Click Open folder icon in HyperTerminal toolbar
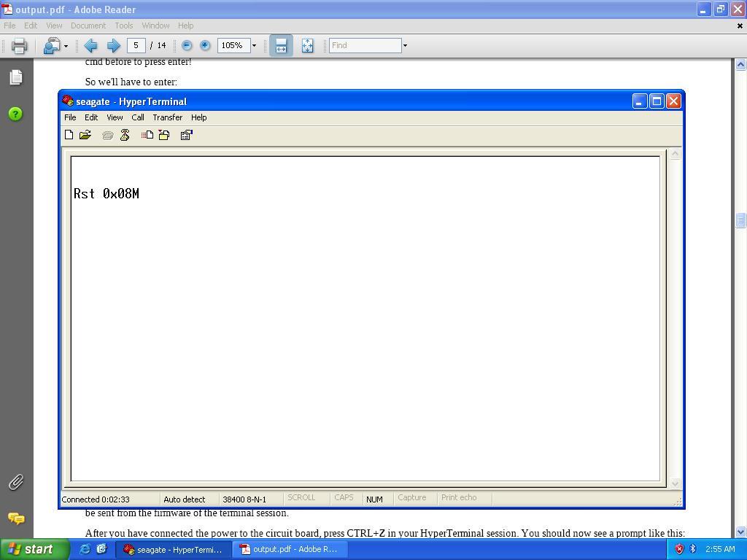Screen dimensions: 747x560 85,135
